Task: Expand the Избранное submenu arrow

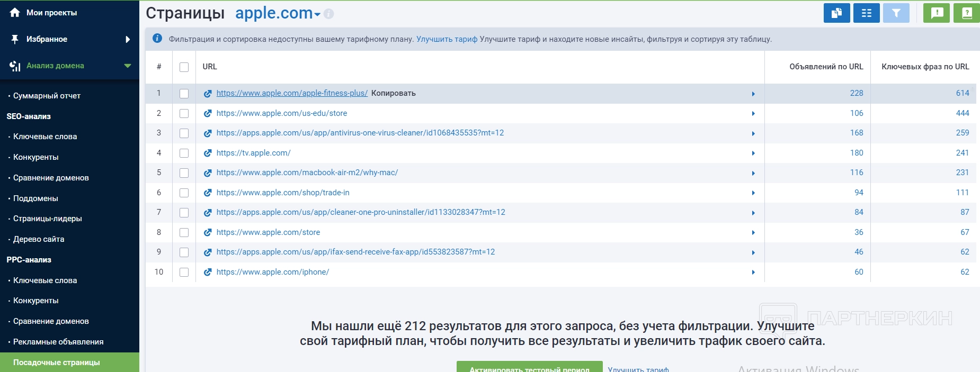Action: point(128,39)
